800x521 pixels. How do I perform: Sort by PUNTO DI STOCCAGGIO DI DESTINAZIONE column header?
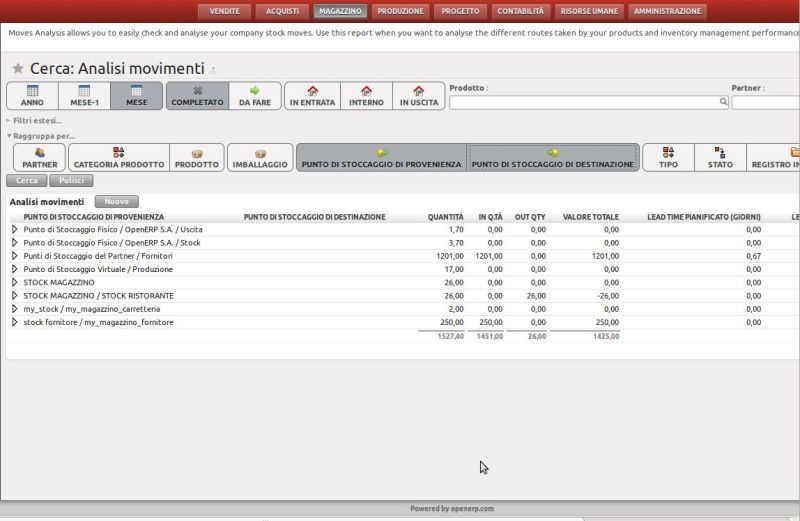314,217
